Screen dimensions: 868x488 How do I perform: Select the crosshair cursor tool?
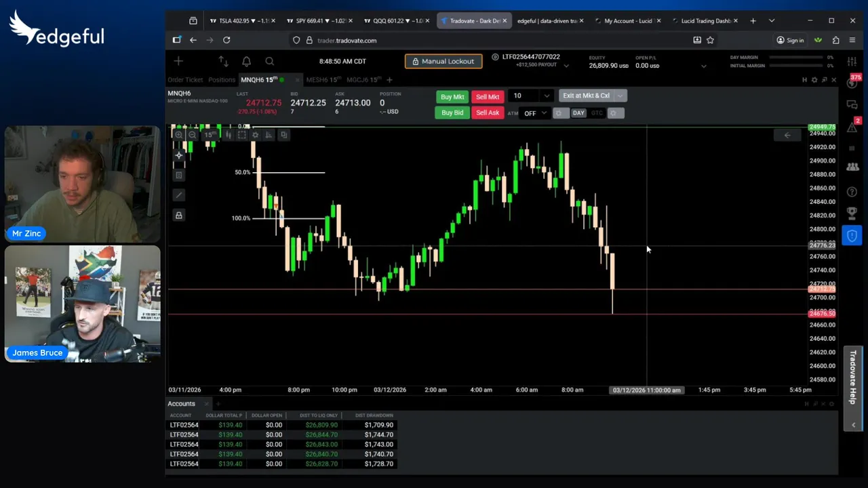[x=179, y=156]
